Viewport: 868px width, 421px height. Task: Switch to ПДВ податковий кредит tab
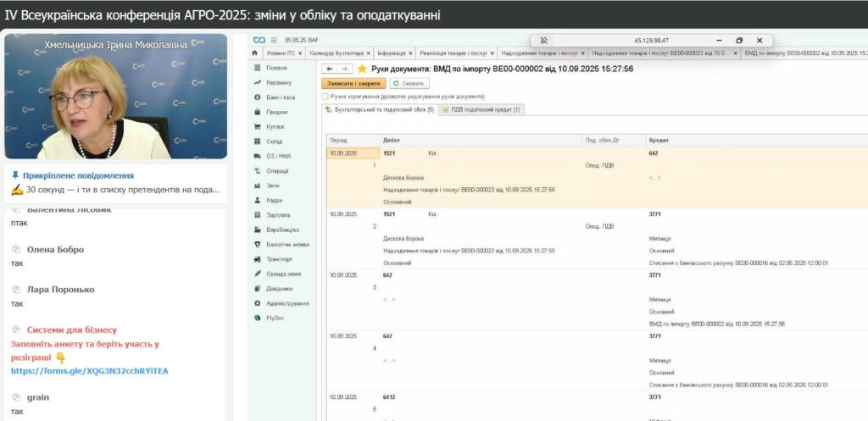(481, 109)
